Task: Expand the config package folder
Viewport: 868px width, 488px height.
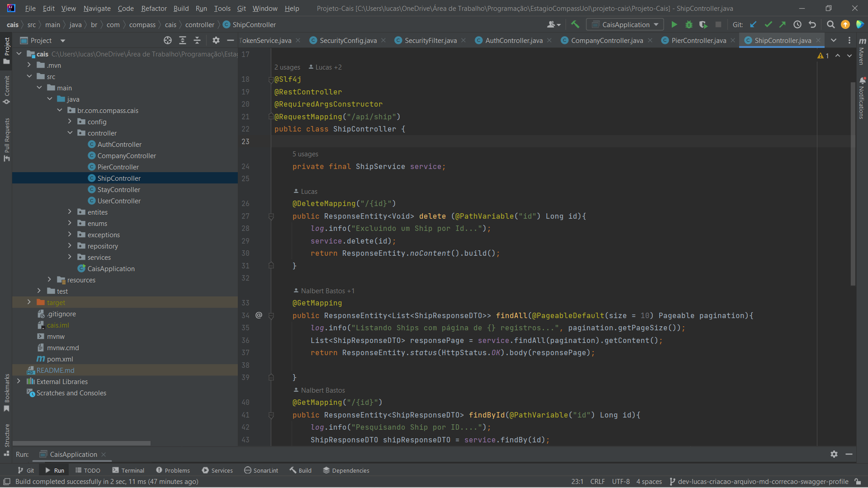Action: [x=70, y=122]
